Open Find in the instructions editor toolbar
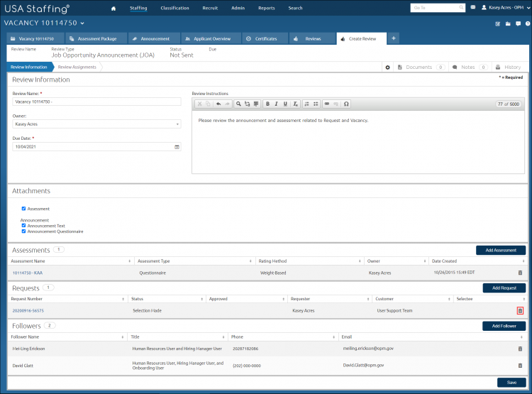Image resolution: width=532 pixels, height=394 pixels. pyautogui.click(x=238, y=104)
